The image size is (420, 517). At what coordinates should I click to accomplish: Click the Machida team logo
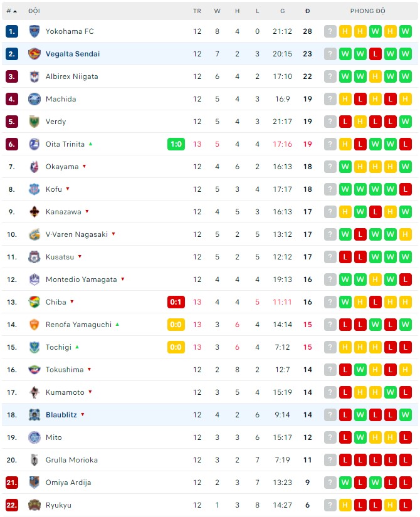click(34, 99)
